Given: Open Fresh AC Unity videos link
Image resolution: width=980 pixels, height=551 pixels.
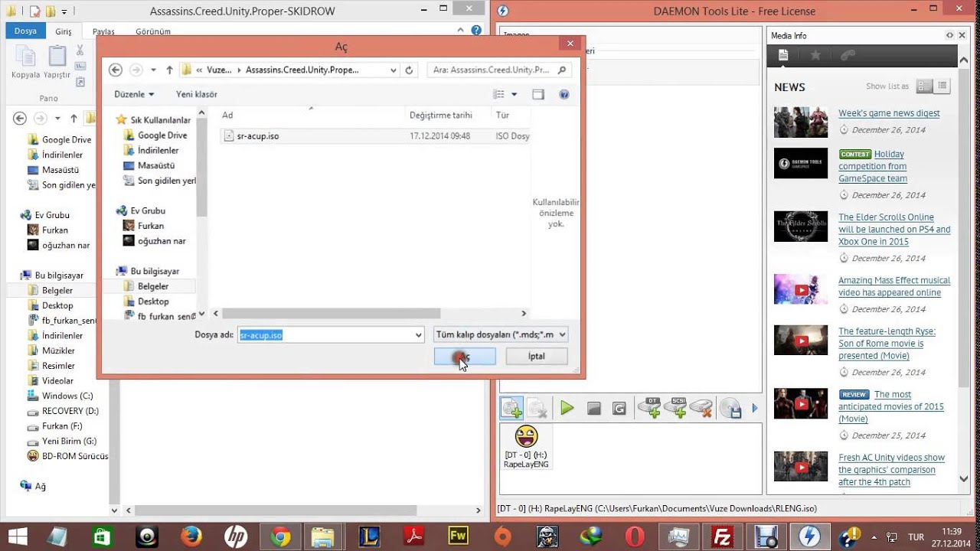Looking at the screenshot, I should [891, 470].
